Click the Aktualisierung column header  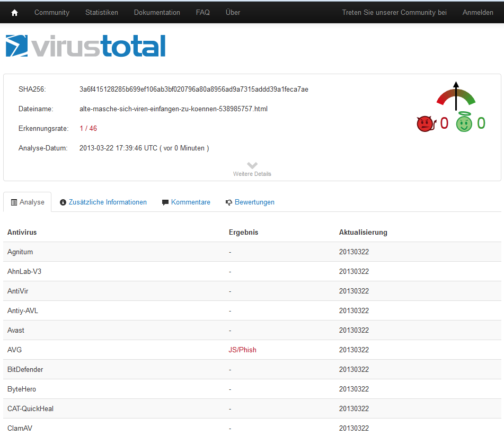(363, 232)
